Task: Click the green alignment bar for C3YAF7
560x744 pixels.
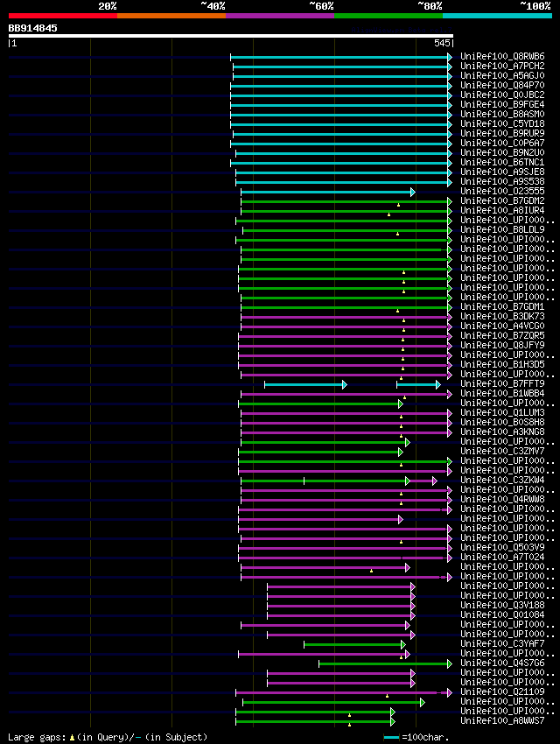Action: pyautogui.click(x=354, y=645)
